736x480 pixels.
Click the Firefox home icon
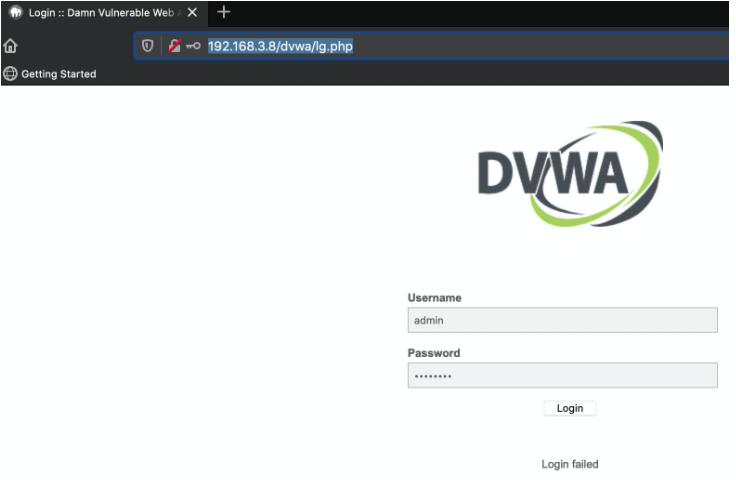(x=10, y=46)
